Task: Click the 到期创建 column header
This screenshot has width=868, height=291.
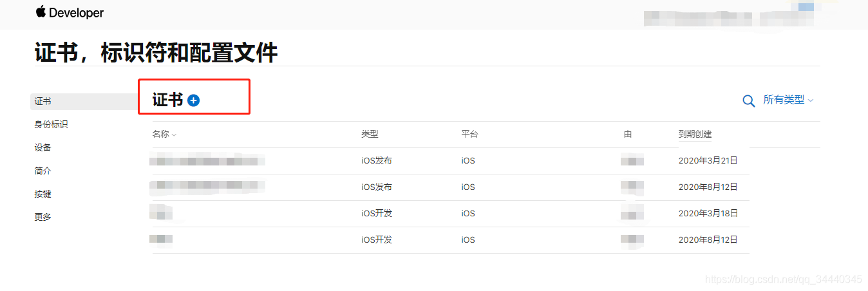Action: (695, 134)
